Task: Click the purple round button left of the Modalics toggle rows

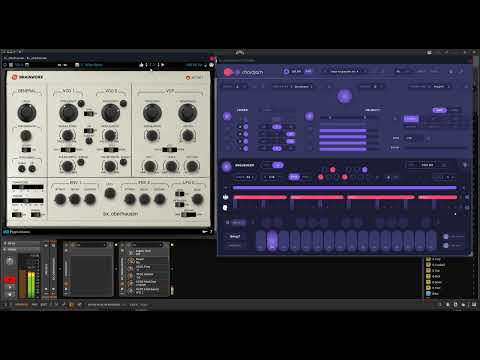Action: [227, 116]
